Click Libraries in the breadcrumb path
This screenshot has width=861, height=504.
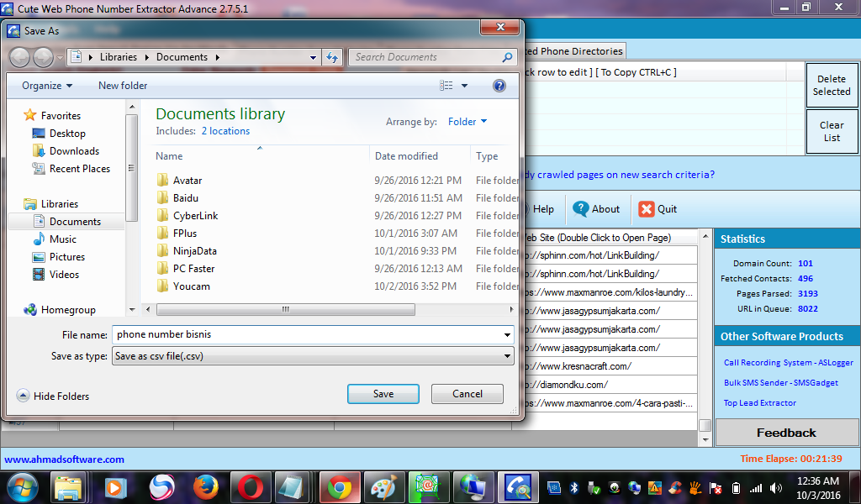118,57
